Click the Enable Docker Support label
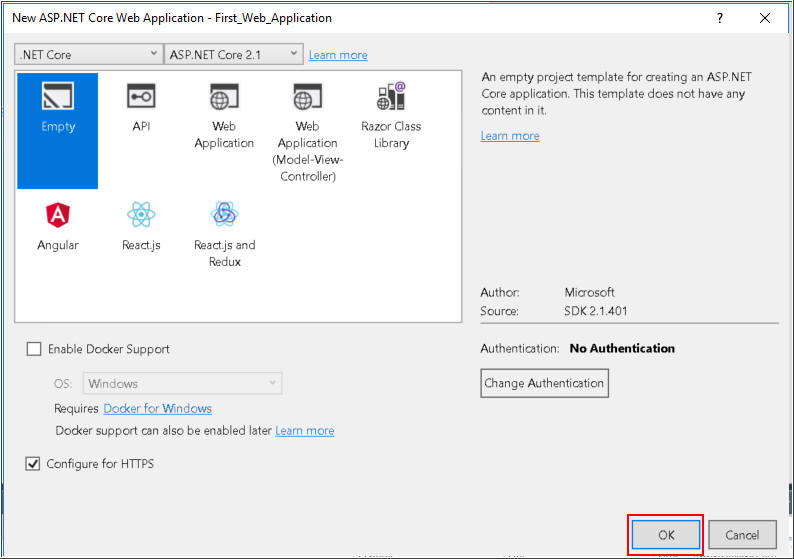Screen dimensions: 794x559 coord(109,349)
